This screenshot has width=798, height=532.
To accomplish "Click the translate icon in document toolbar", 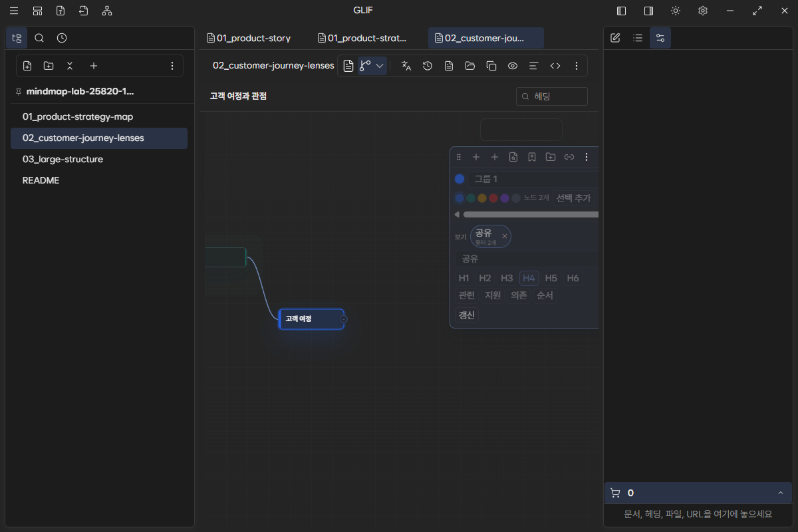I will (x=406, y=66).
